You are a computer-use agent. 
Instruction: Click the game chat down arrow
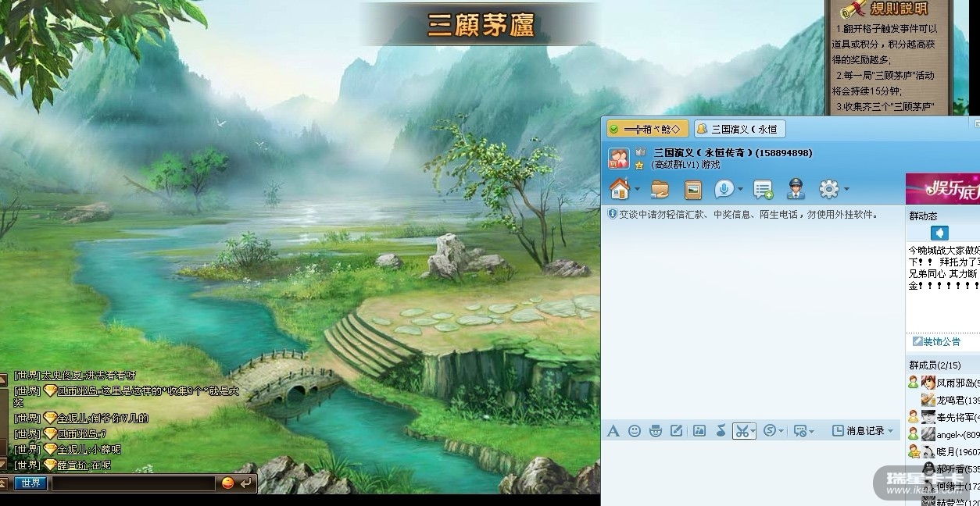click(x=3, y=464)
